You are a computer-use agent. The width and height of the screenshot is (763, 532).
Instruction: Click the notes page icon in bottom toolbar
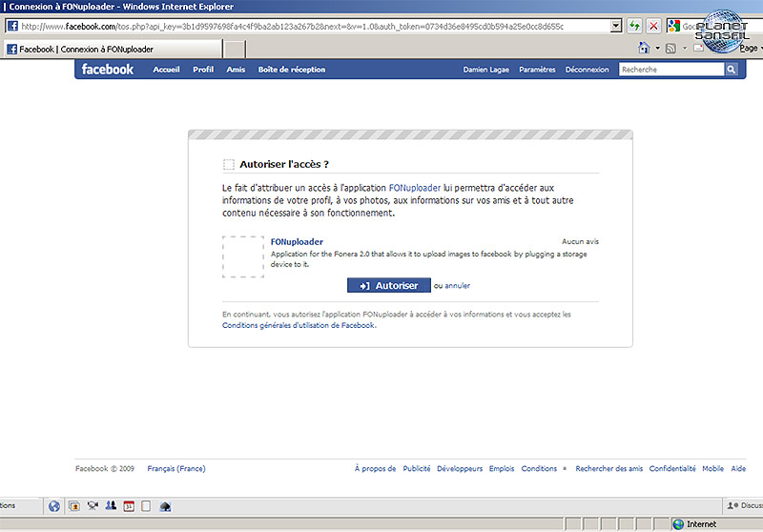pyautogui.click(x=146, y=506)
